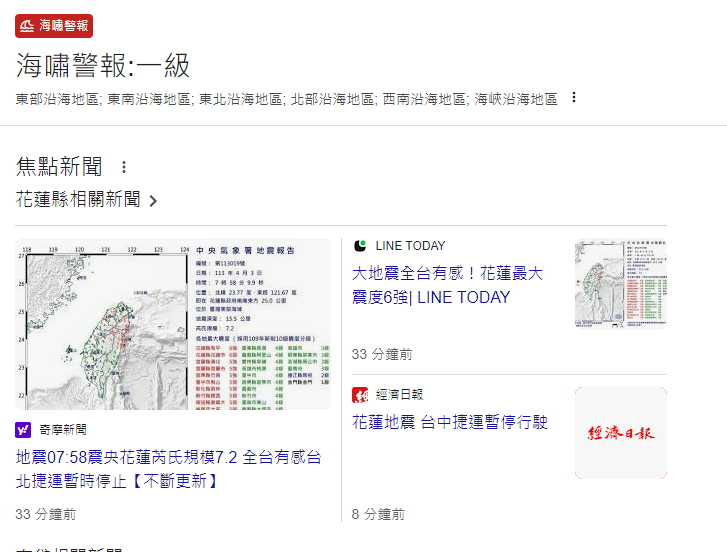Screen dimensions: 727x552
Task: Click the 焦點新聞 section heading
Action: (x=59, y=166)
